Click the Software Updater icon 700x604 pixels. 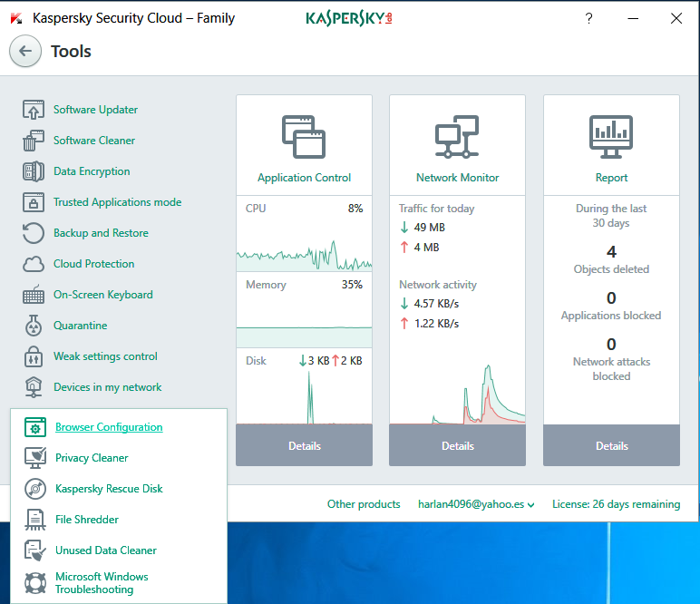(34, 111)
